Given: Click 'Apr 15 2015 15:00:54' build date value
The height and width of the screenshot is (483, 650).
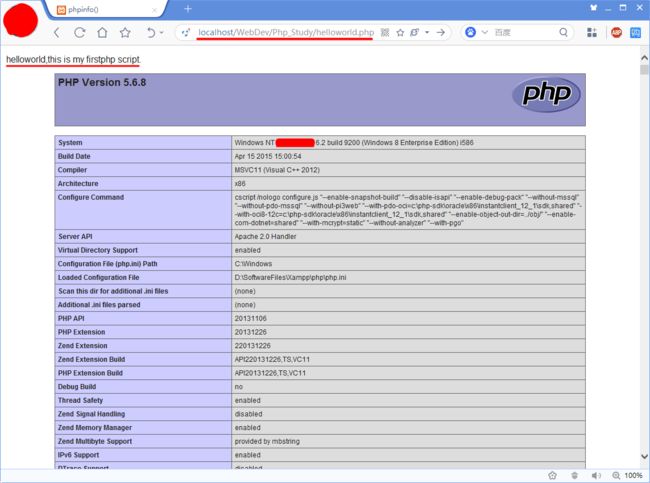Looking at the screenshot, I should [268, 156].
